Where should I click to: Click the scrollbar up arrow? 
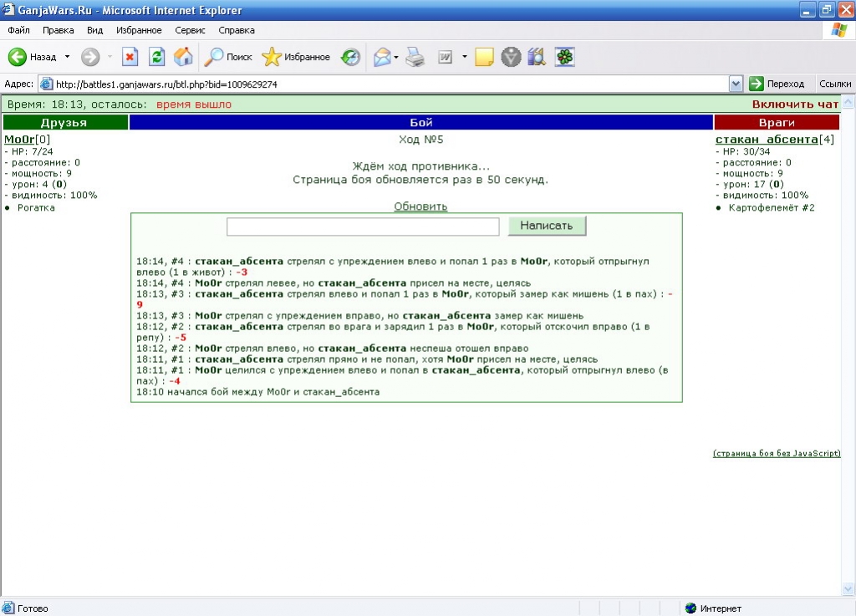click(848, 102)
